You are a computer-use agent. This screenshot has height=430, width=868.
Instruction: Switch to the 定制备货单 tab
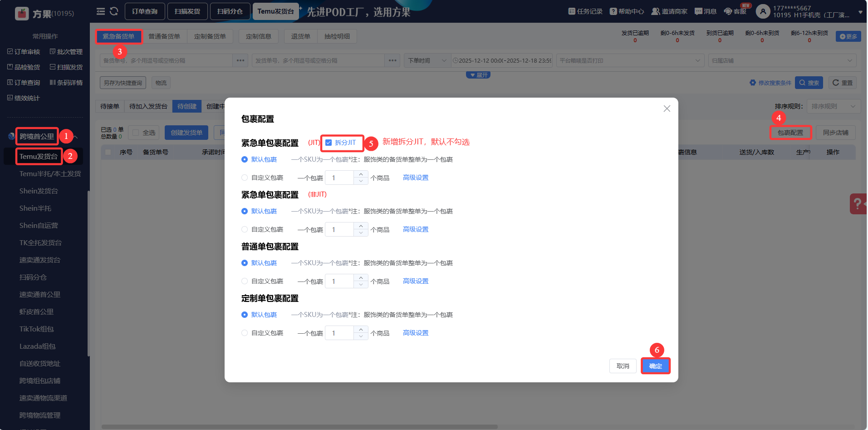pos(210,36)
